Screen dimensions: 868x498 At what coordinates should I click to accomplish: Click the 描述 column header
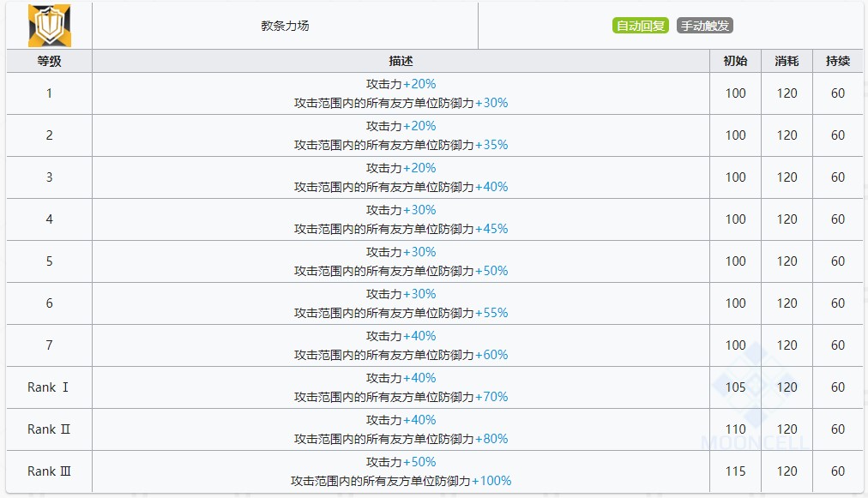tap(399, 61)
